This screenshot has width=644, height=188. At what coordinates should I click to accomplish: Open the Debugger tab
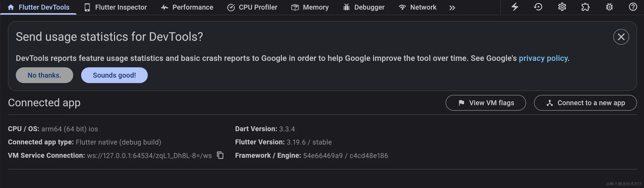tap(364, 7)
